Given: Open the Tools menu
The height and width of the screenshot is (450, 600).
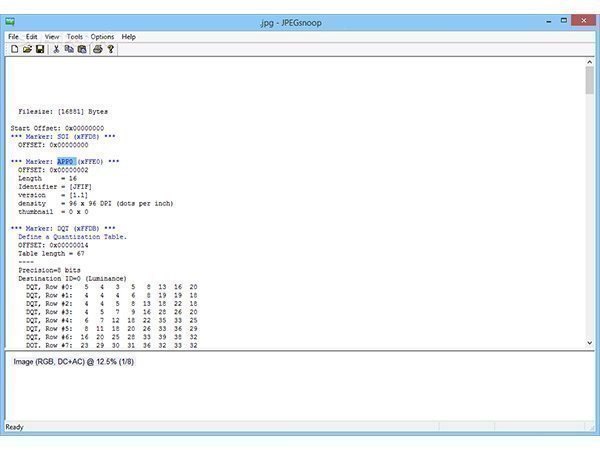Looking at the screenshot, I should [75, 37].
